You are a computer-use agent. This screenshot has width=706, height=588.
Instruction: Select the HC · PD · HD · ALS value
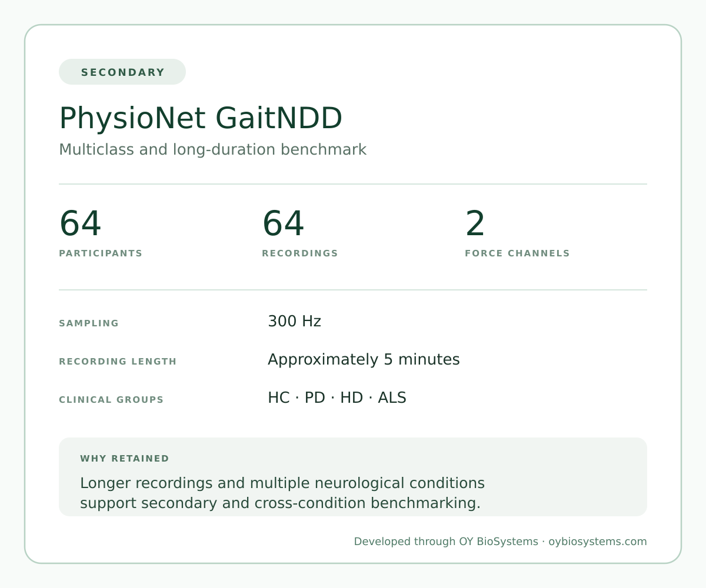[337, 398]
